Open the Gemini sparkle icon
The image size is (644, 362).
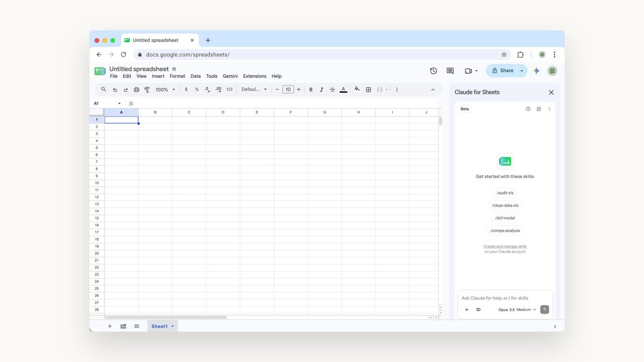[537, 71]
